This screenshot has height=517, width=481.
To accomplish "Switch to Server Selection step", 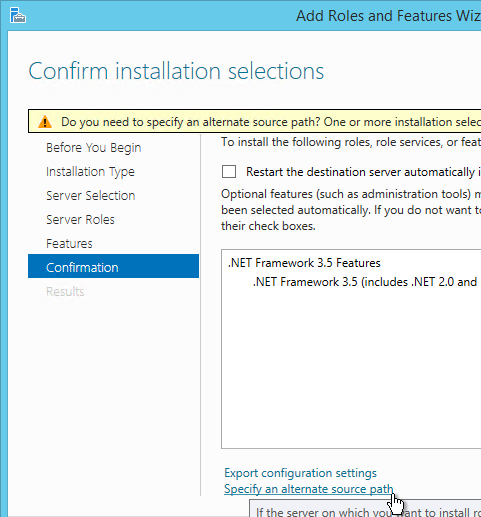I will (x=91, y=196).
